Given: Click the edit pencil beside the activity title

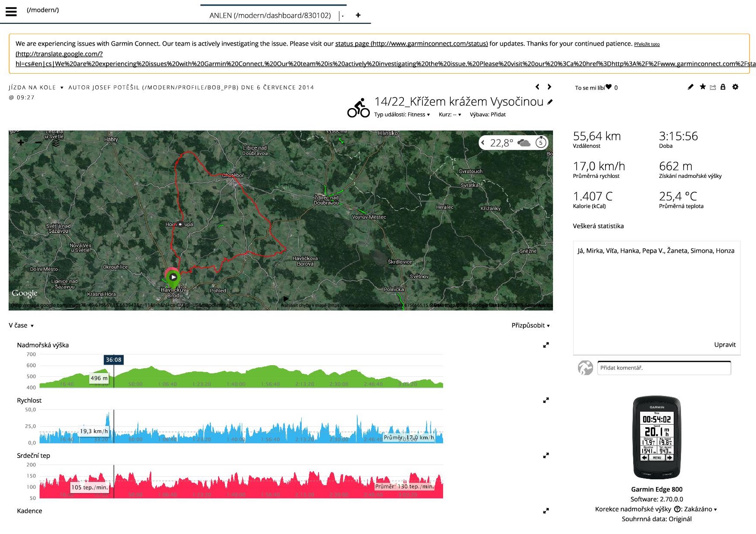Looking at the screenshot, I should click(x=550, y=102).
